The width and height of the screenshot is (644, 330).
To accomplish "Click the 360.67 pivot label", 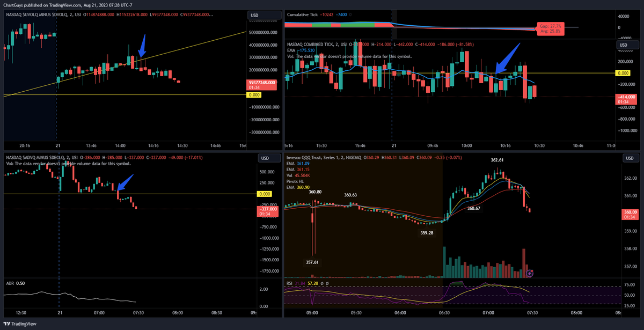I will 474,208.
